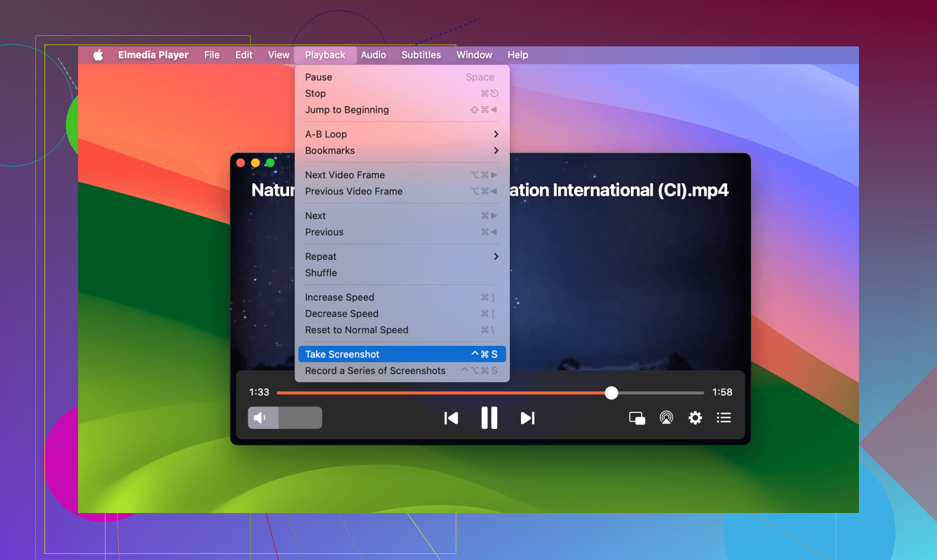Minimize the player with the yellow button

pyautogui.click(x=255, y=163)
